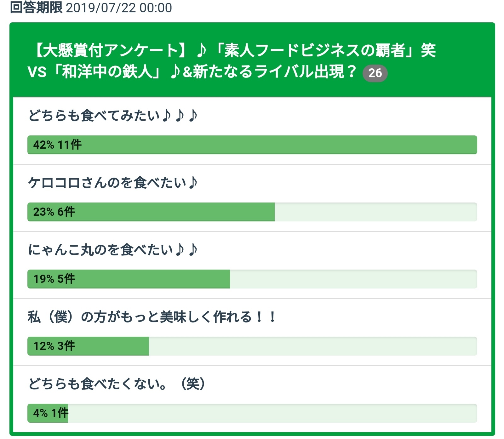Click the vote count badge showing 26

pos(375,73)
